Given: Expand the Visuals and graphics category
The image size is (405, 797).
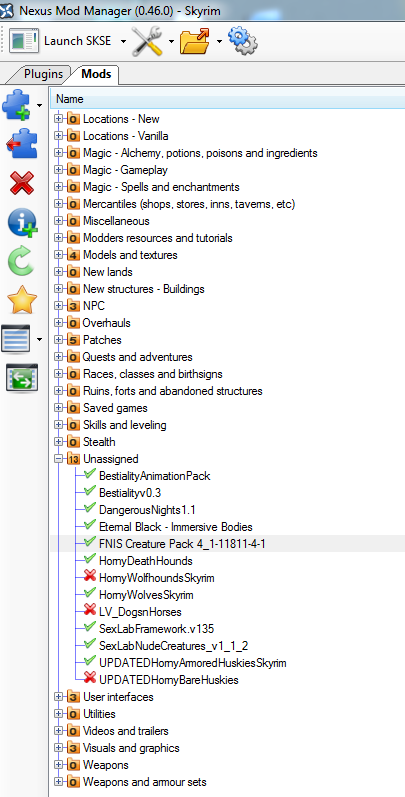Looking at the screenshot, I should pyautogui.click(x=59, y=748).
